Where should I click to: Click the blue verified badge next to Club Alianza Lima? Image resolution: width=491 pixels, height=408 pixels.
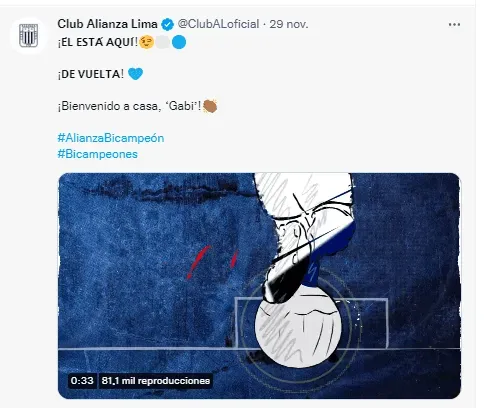[x=167, y=24]
